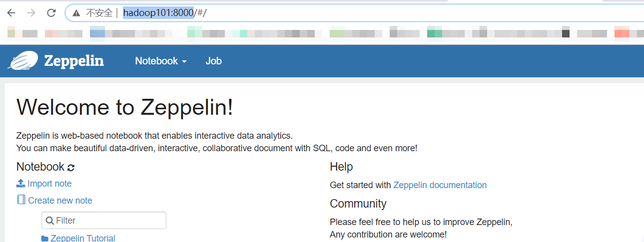
Task: Click the Zeppelin blimp logo icon
Action: pyautogui.click(x=23, y=61)
